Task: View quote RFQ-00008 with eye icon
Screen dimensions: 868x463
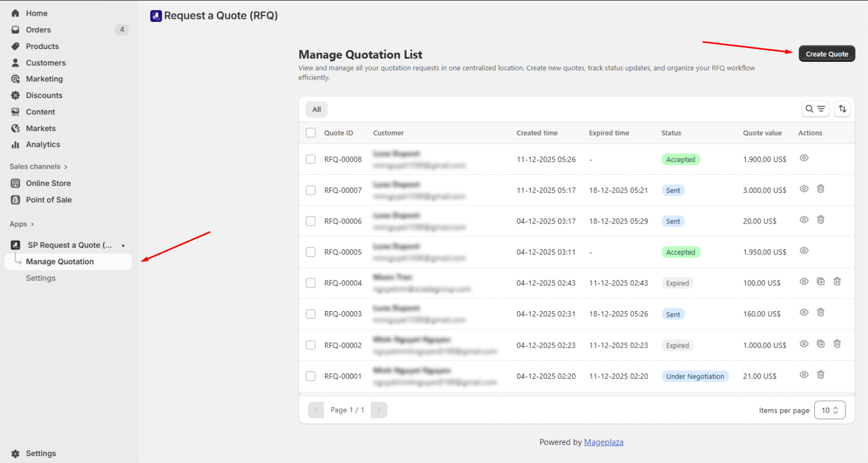Action: pos(804,158)
